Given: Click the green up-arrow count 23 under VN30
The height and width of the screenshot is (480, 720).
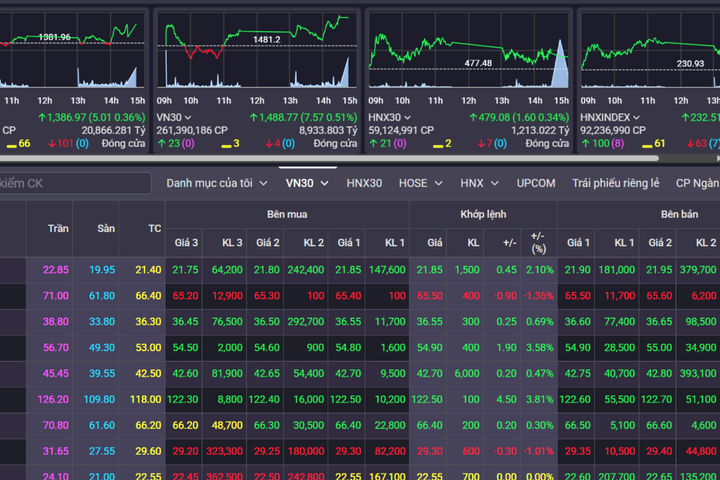Looking at the screenshot, I should [x=169, y=143].
